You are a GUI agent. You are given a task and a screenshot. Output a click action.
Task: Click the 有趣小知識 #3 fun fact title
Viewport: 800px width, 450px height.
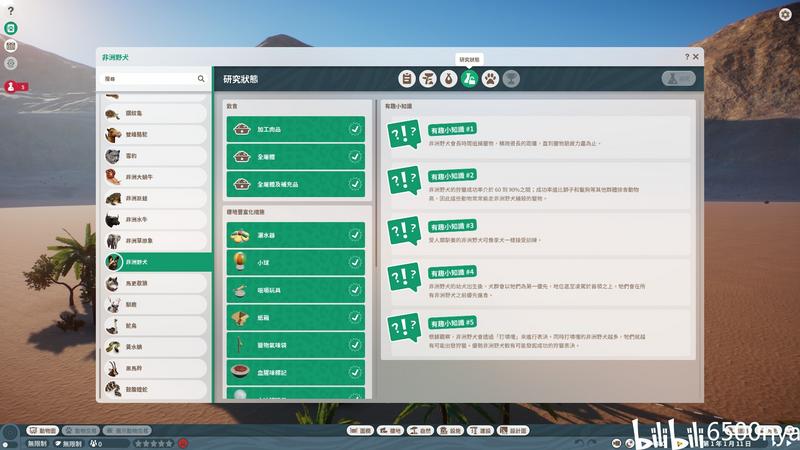[452, 226]
